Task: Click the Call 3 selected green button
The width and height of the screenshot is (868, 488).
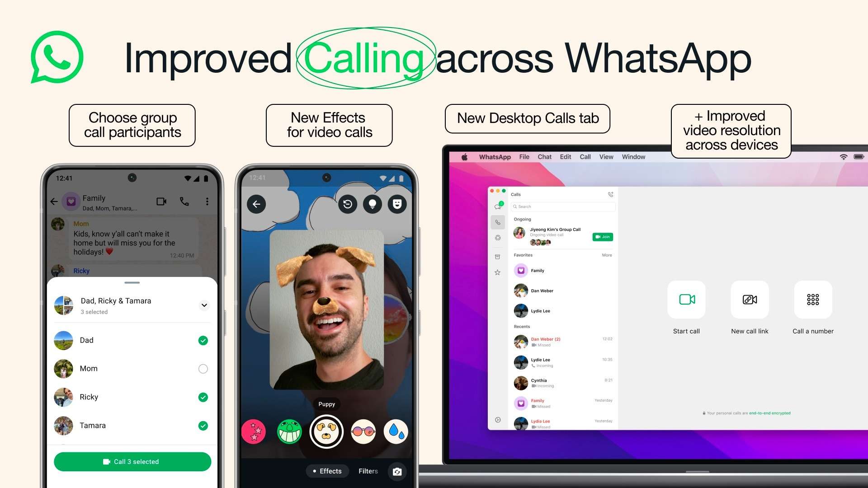Action: (x=132, y=461)
